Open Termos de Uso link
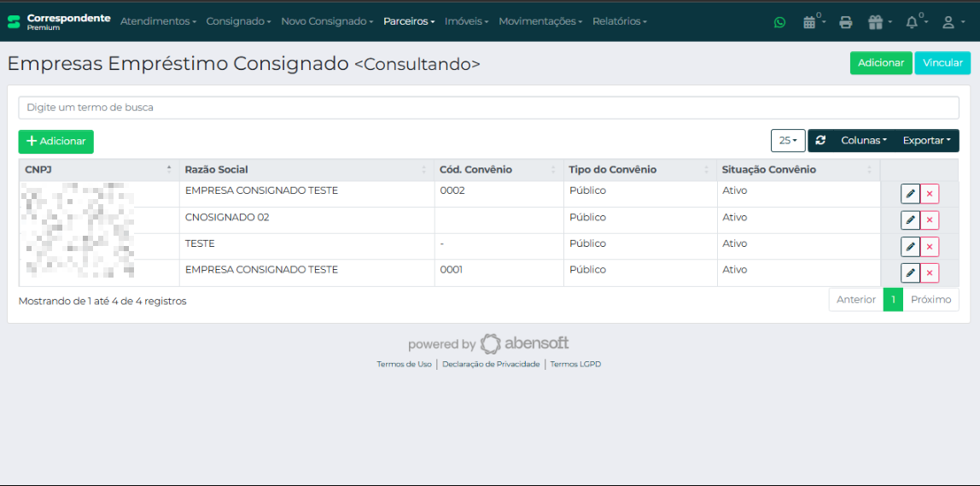The height and width of the screenshot is (486, 980). [404, 364]
